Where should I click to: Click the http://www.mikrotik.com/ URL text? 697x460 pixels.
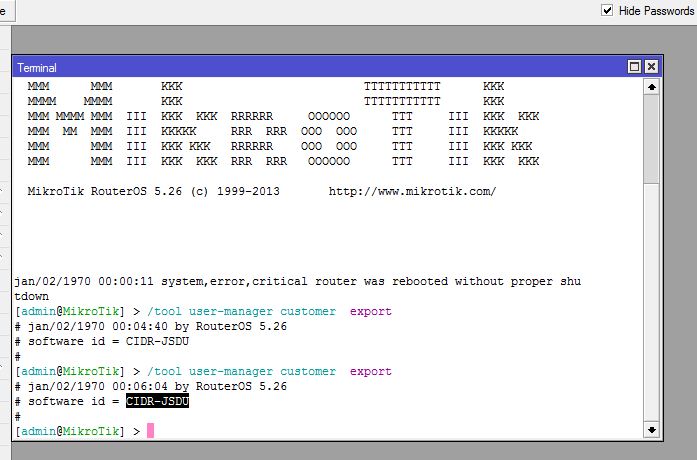(412, 192)
